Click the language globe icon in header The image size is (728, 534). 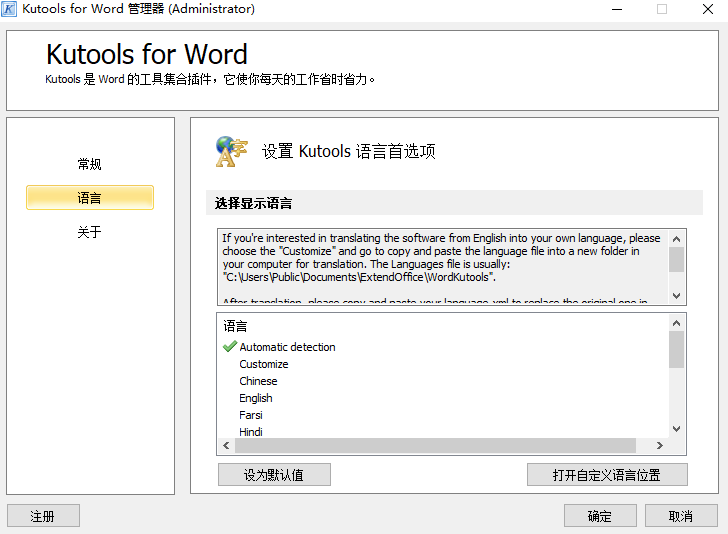point(231,151)
